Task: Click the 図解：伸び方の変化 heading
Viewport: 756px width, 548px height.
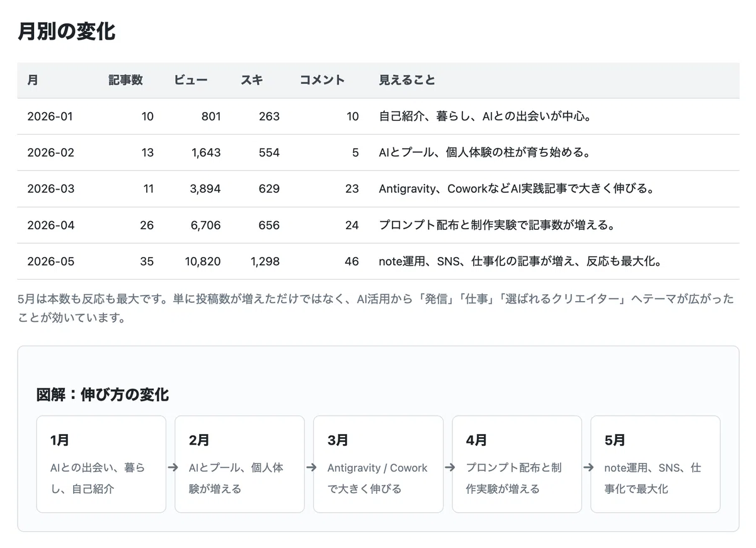Action: click(x=103, y=395)
